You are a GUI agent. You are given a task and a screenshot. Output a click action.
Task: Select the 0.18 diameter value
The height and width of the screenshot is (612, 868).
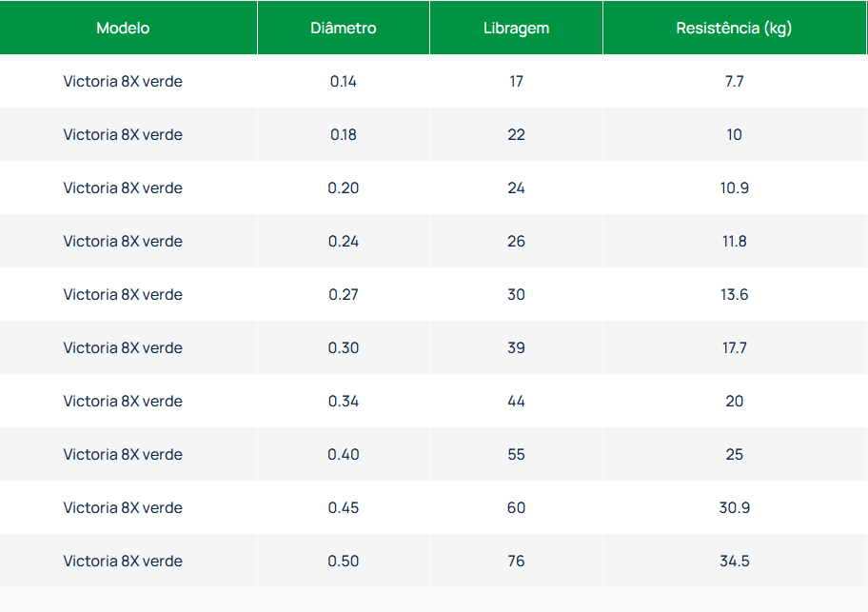tap(344, 134)
